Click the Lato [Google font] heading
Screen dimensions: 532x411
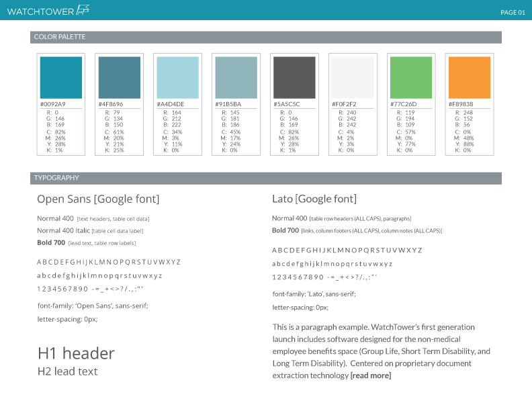[314, 199]
